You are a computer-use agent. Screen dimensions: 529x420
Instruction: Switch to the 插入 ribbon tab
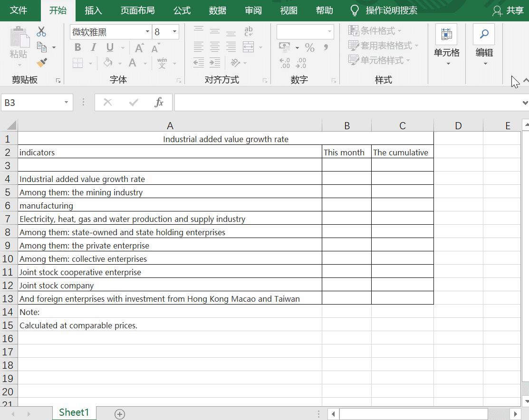tap(93, 10)
